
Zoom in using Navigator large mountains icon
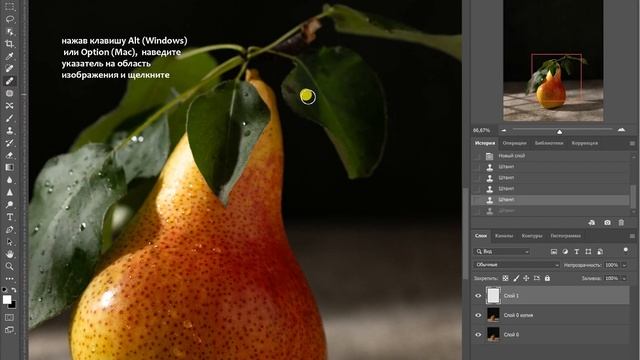click(x=621, y=130)
